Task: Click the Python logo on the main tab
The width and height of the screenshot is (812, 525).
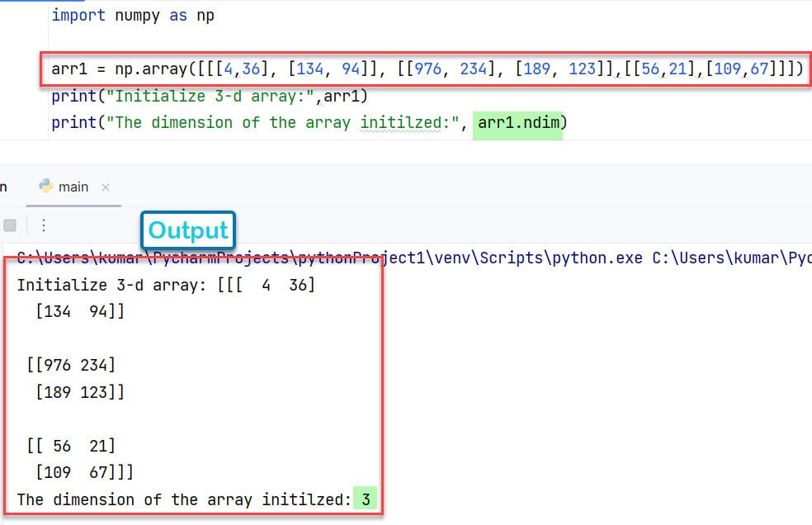Action: coord(47,187)
